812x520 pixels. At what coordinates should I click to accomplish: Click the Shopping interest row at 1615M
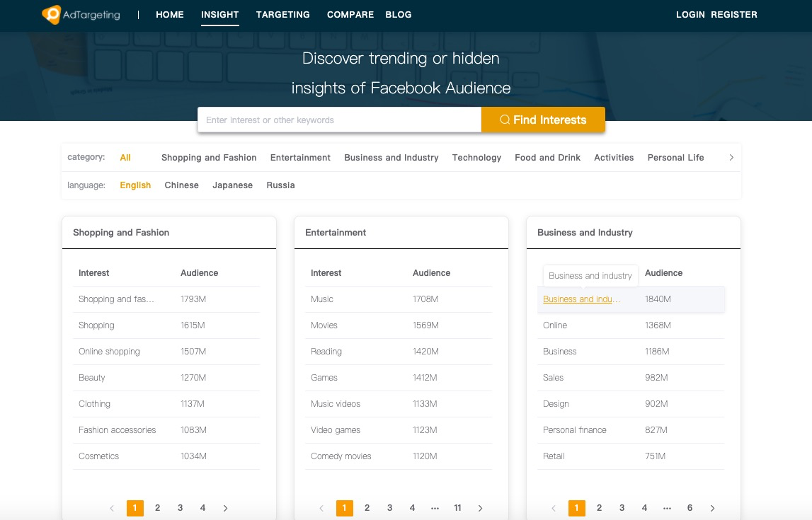pyautogui.click(x=166, y=325)
